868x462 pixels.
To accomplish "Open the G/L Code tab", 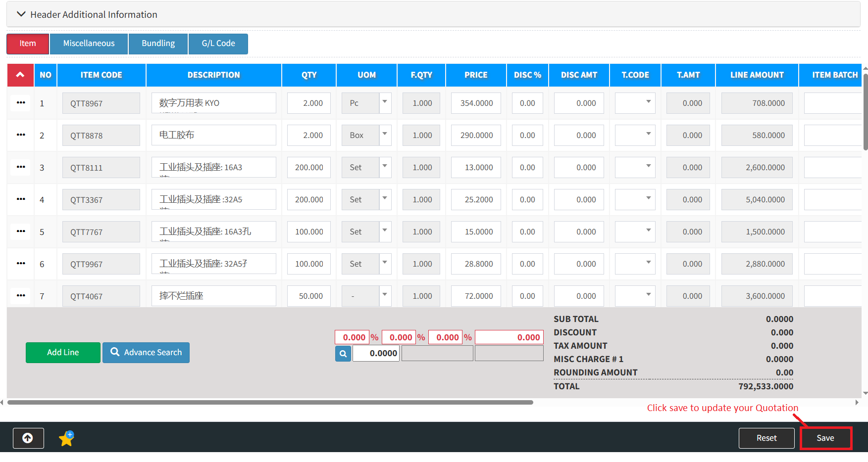I will pos(218,44).
